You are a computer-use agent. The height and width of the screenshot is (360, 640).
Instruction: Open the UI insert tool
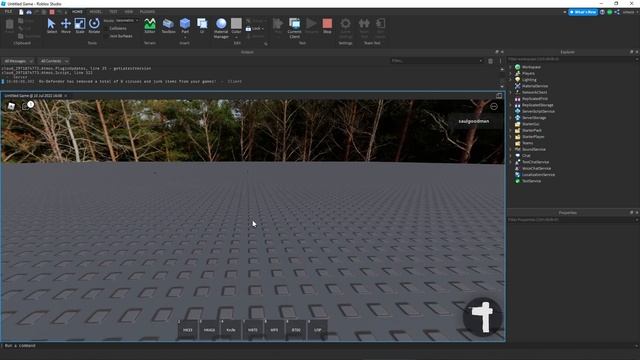pyautogui.click(x=202, y=26)
